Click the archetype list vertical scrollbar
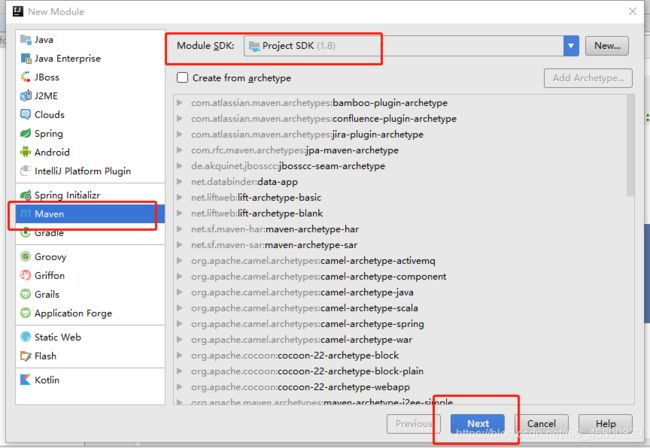This screenshot has height=448, width=650. click(x=630, y=145)
